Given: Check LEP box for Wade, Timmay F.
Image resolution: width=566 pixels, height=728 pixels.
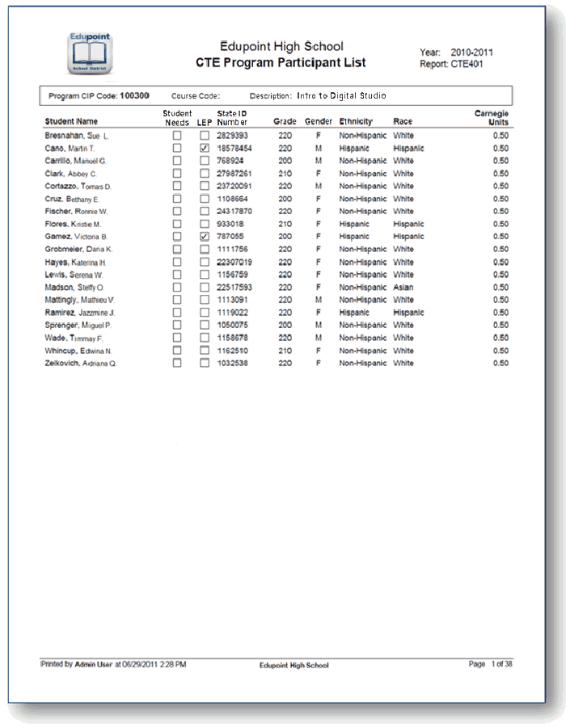Looking at the screenshot, I should pyautogui.click(x=204, y=338).
